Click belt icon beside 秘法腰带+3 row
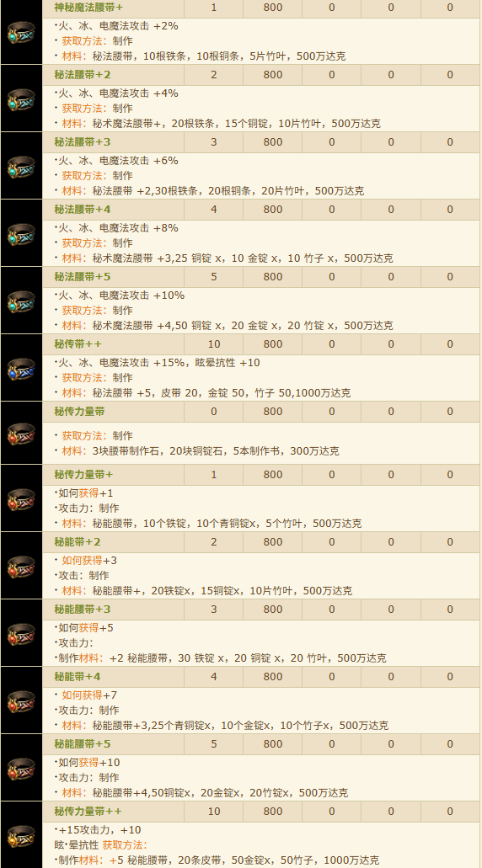This screenshot has width=482, height=868. pos(21,168)
